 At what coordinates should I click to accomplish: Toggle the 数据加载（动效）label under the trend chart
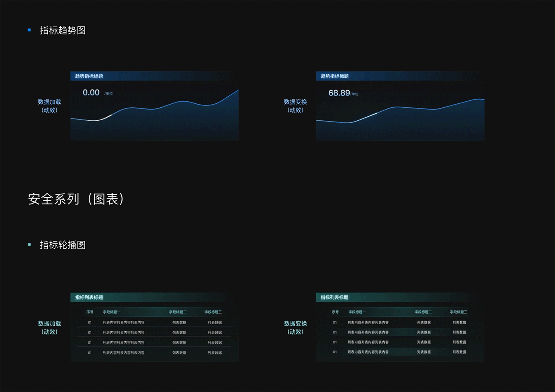[49, 106]
